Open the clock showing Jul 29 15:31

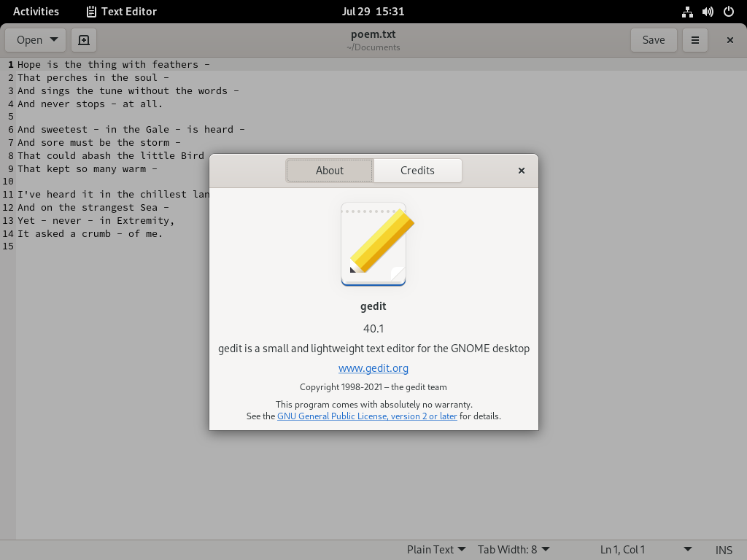(x=373, y=12)
